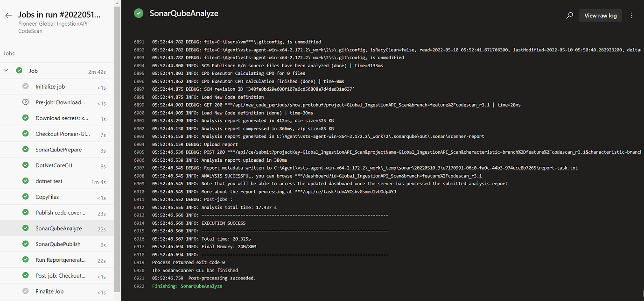Click the green check beside Finalize Job
644x301 pixels.
click(x=26, y=291)
